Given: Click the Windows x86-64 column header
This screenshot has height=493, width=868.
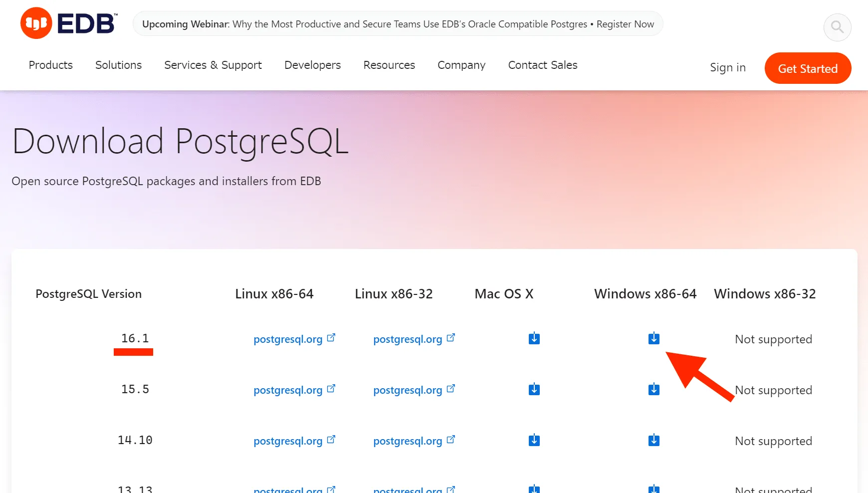Looking at the screenshot, I should point(645,294).
